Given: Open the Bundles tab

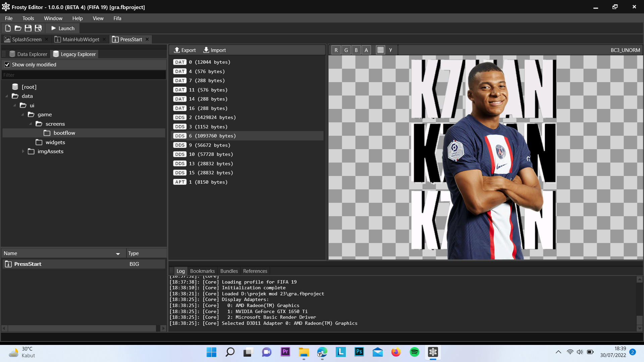Looking at the screenshot, I should pyautogui.click(x=229, y=271).
